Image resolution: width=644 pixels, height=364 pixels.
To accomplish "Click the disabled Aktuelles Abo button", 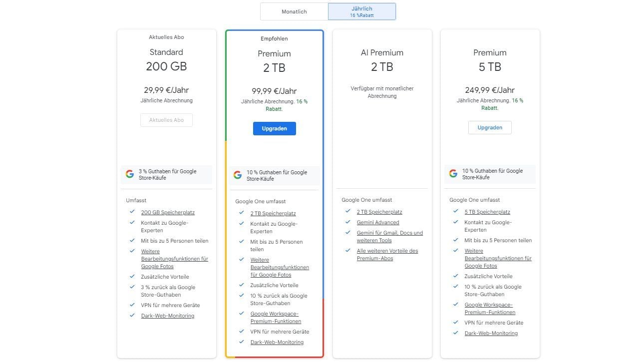I will (166, 120).
